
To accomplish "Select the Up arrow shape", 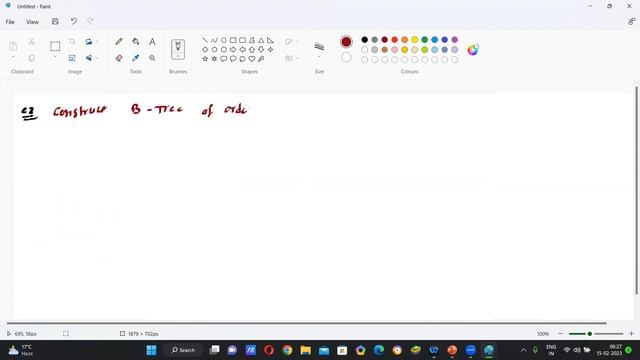I will [x=252, y=49].
